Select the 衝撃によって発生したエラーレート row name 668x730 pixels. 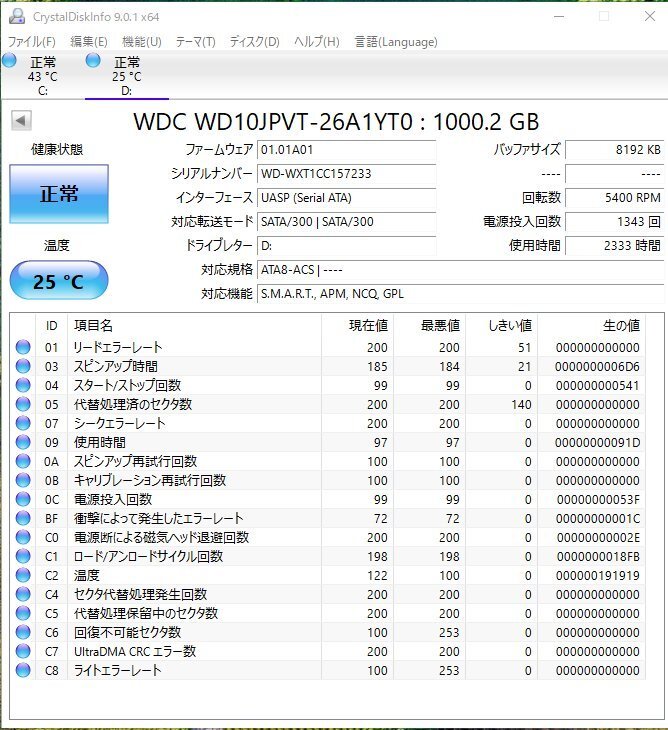(159, 518)
